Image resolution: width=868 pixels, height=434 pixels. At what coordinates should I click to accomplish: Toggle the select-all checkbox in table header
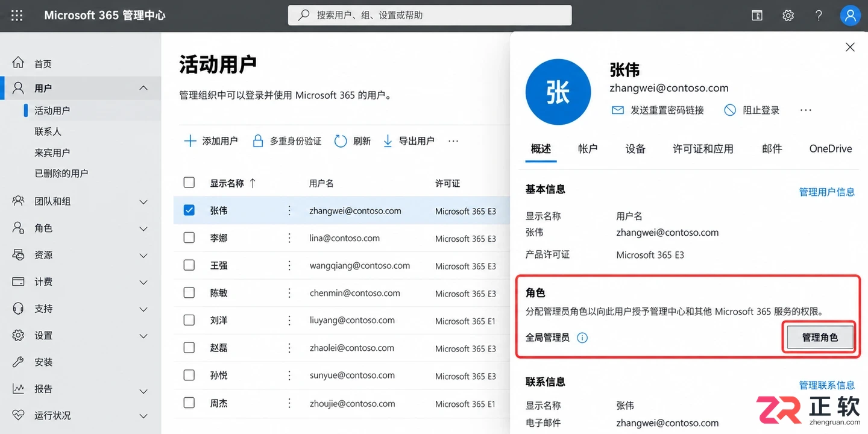[x=189, y=183]
